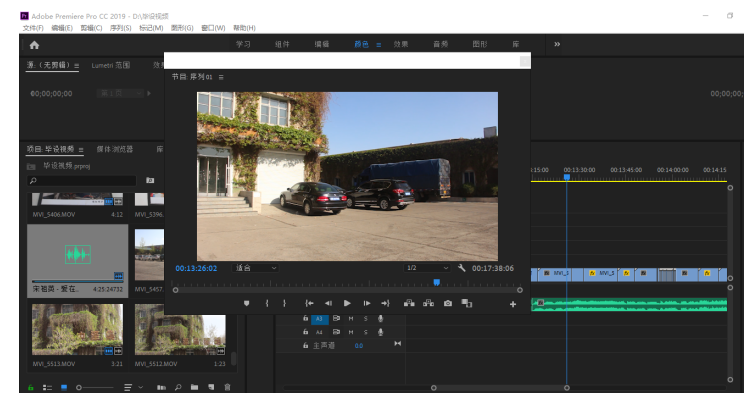Toggle sync lock on track A3
This screenshot has height=405, width=755.
(337, 318)
